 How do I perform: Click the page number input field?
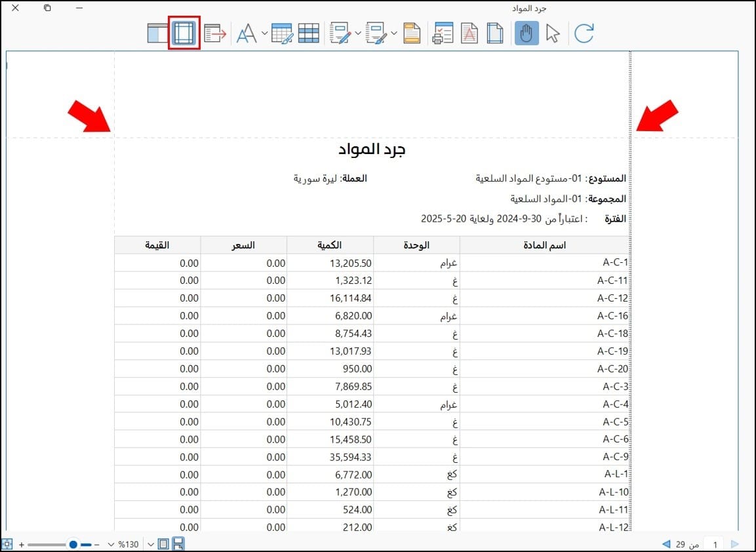[x=715, y=544]
